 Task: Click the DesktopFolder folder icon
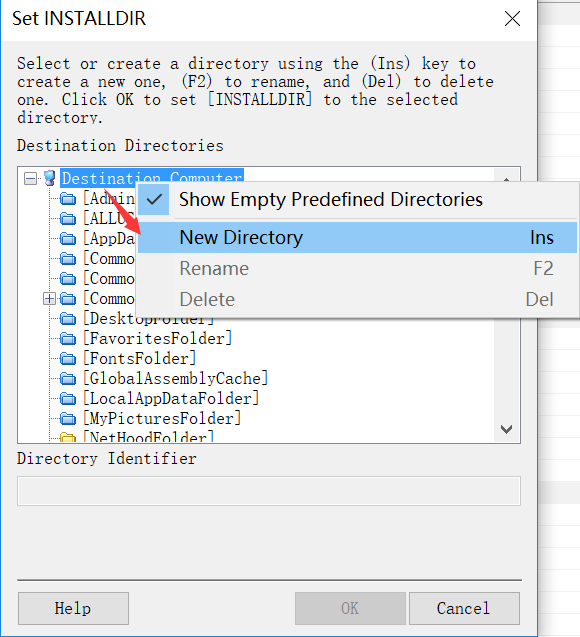[x=68, y=318]
